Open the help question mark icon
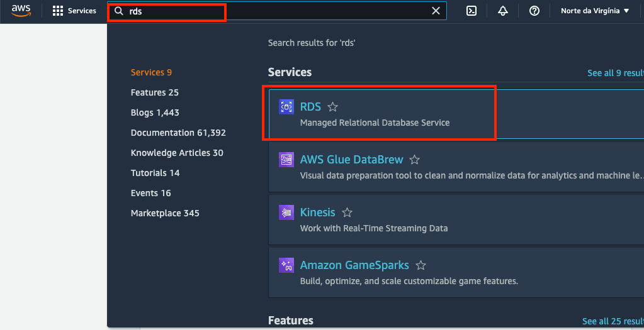644x330 pixels. [534, 11]
